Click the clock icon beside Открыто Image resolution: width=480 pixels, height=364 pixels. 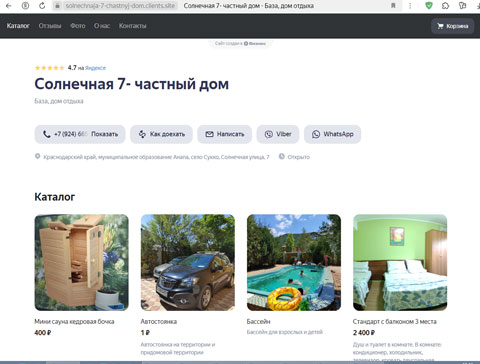pyautogui.click(x=282, y=156)
